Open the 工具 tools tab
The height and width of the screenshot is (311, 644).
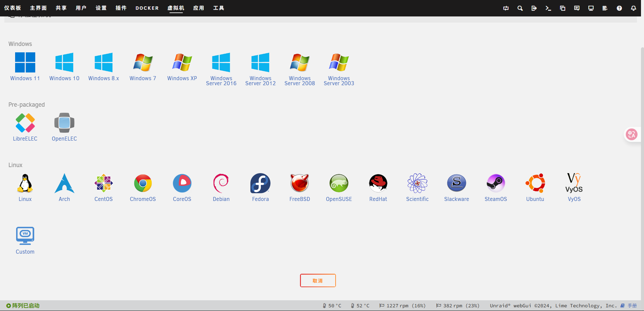coord(218,8)
